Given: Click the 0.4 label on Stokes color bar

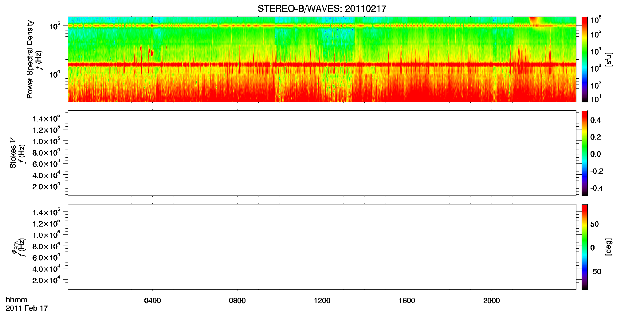Looking at the screenshot, I should click(595, 120).
